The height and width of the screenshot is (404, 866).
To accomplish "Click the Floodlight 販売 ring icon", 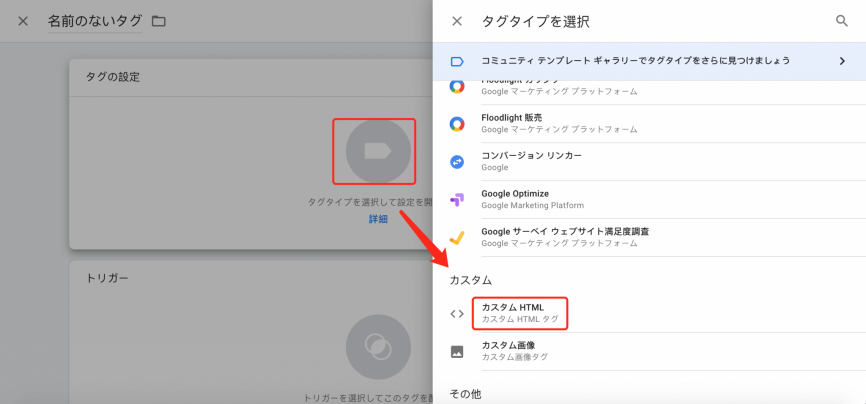I will coord(457,124).
